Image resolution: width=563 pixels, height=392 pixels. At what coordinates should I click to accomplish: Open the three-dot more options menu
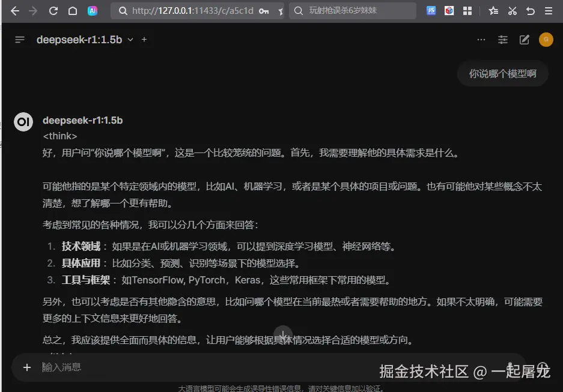[x=481, y=40]
